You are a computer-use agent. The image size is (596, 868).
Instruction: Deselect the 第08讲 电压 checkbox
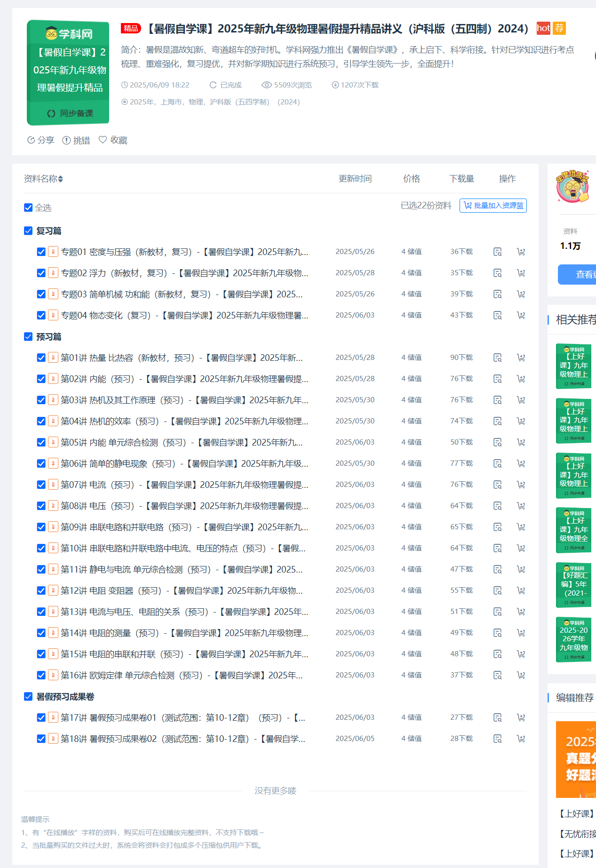(x=41, y=506)
